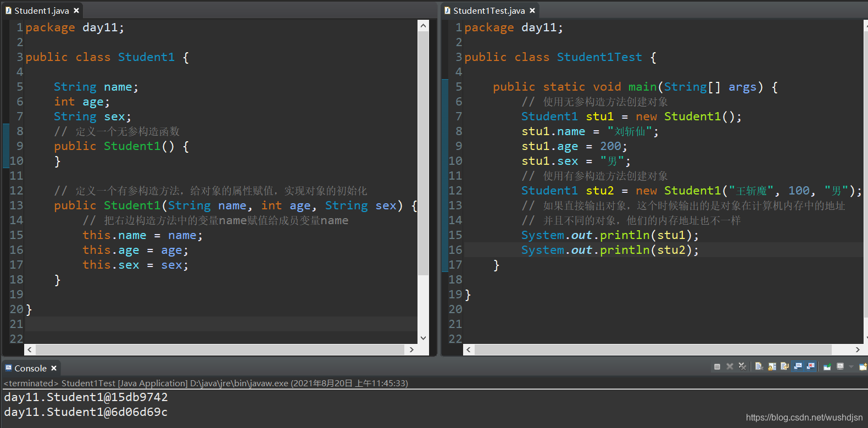Switch to the Student1.java tab
This screenshot has width=868, height=428.
(x=42, y=10)
